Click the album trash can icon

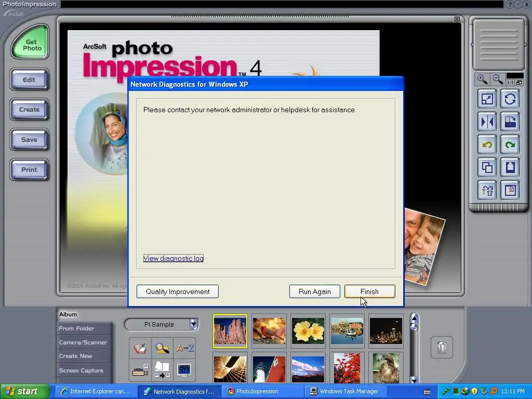click(442, 348)
